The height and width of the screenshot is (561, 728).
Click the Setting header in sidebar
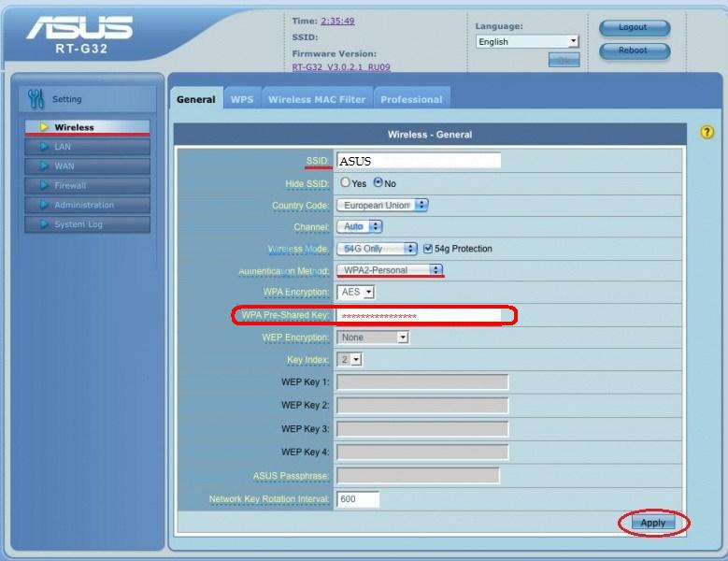(87, 99)
